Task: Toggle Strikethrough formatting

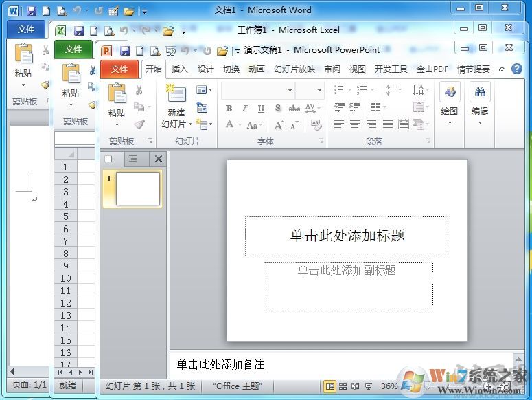Action: click(x=294, y=109)
